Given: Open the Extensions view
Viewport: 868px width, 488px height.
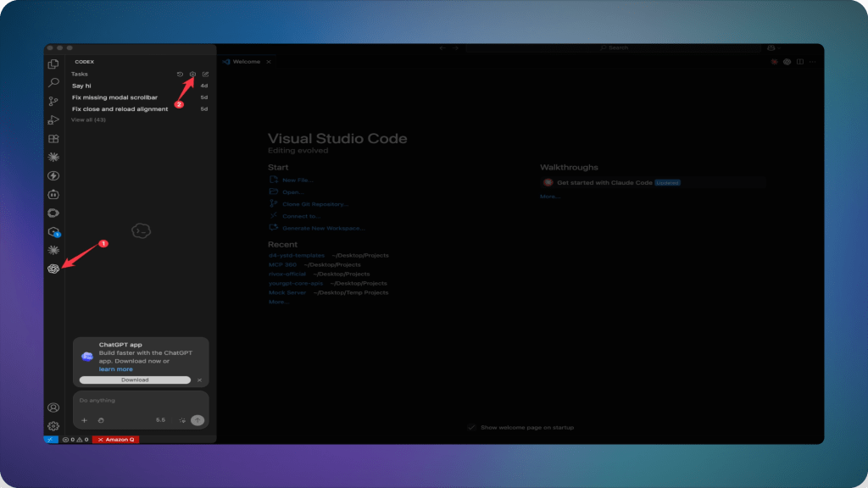Looking at the screenshot, I should (x=53, y=139).
